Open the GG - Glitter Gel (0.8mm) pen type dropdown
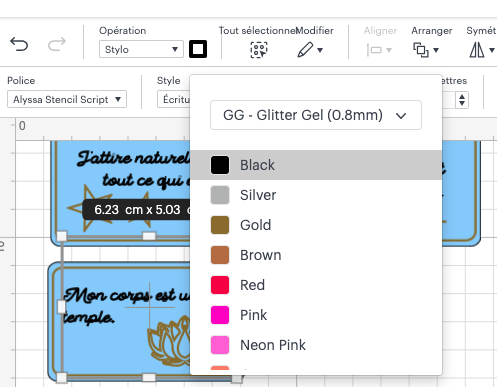 [316, 115]
